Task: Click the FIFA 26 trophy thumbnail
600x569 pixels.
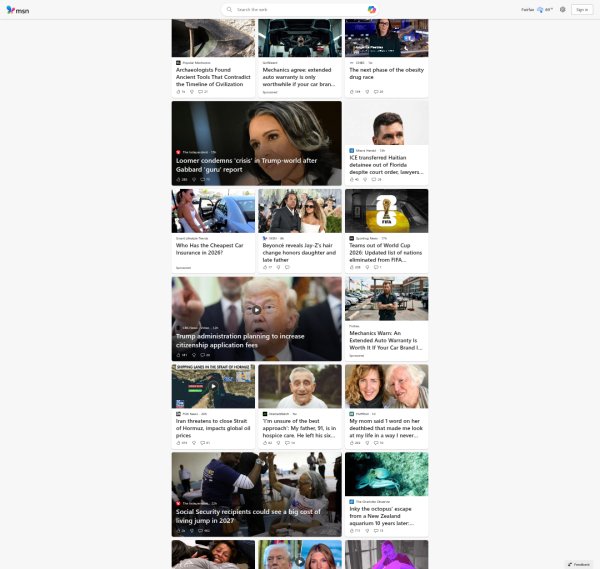Action: tap(386, 211)
